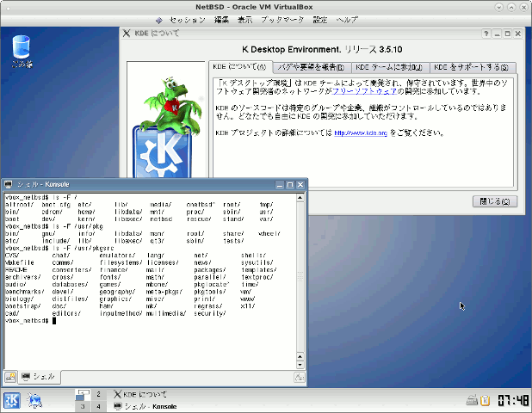Click the Konqueror icon in the panel
532x413 pixels.
[x=35, y=400]
